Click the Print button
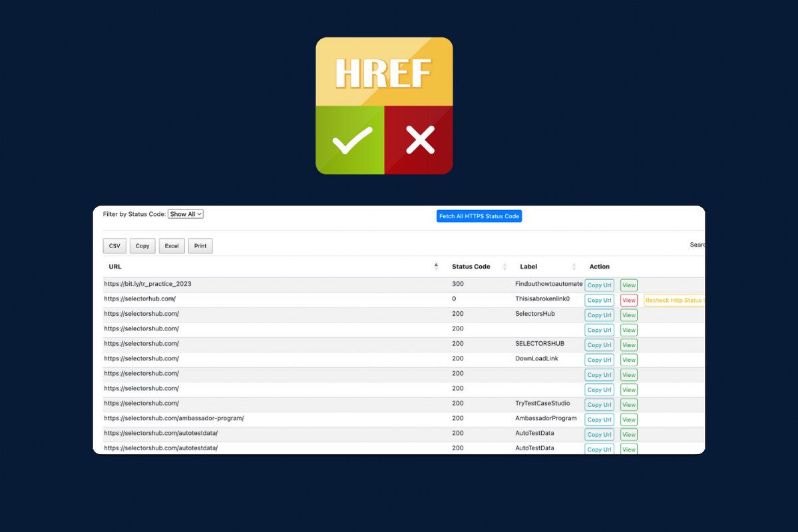798x532 pixels. (x=200, y=245)
